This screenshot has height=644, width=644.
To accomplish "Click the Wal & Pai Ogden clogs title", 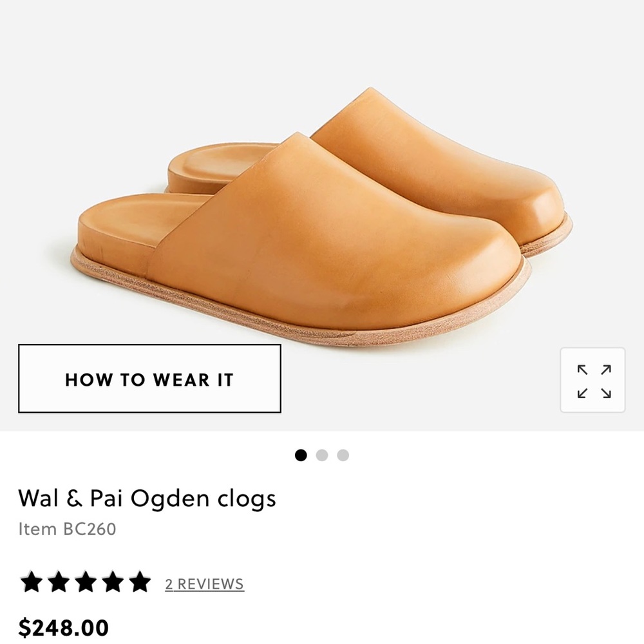I will click(147, 498).
